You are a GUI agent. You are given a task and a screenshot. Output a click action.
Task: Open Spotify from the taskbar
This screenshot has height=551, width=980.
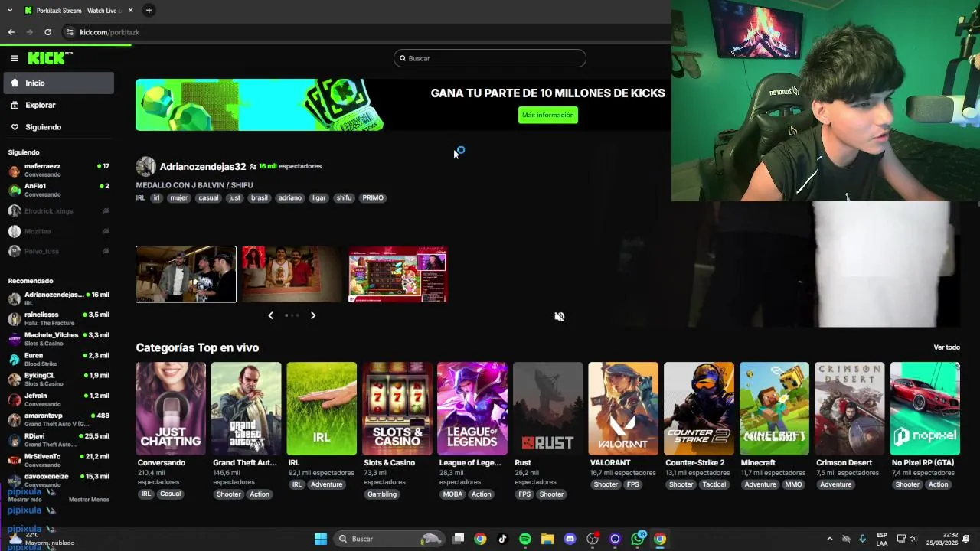(x=524, y=539)
